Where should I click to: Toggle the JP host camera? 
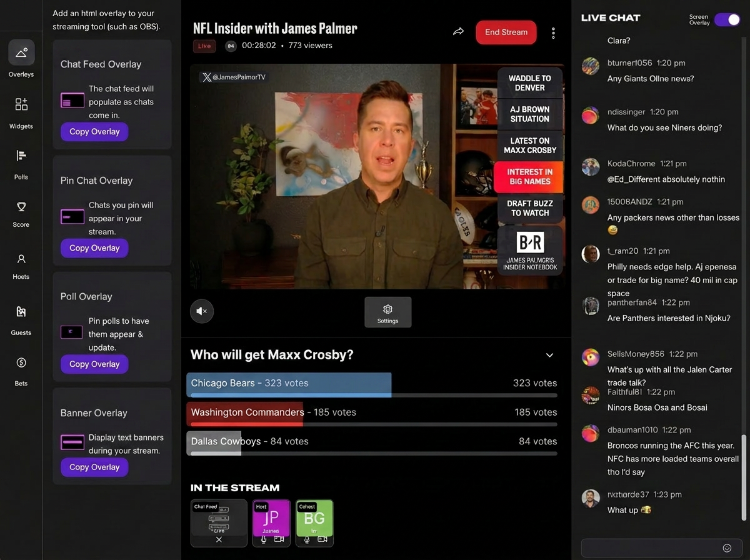pos(279,539)
